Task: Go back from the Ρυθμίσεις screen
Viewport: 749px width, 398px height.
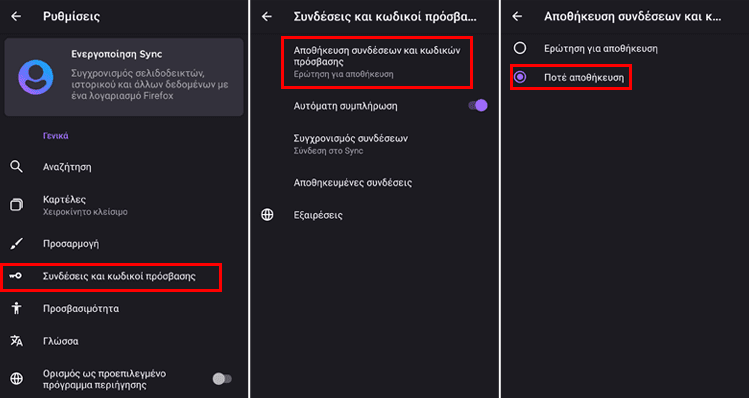Action: (16, 16)
